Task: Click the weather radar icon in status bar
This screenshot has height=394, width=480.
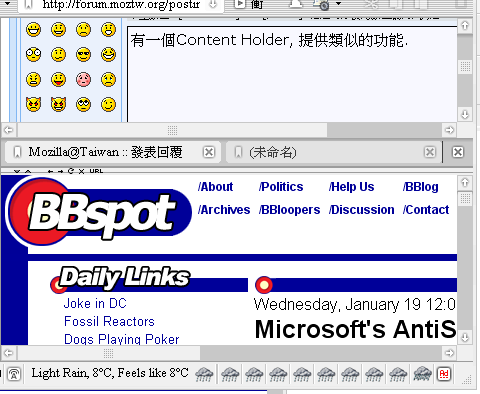Action: [x=14, y=374]
